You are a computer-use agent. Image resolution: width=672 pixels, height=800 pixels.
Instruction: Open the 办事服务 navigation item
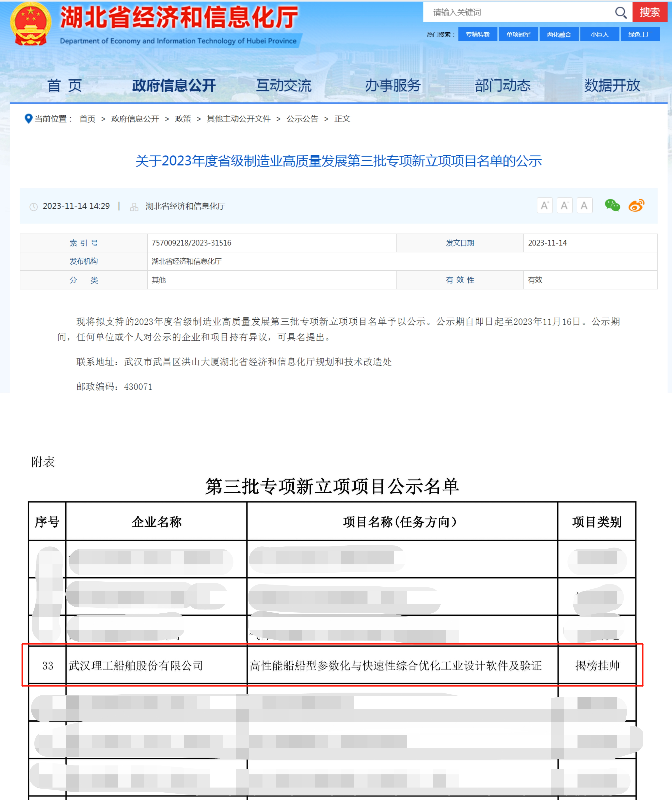tap(393, 85)
